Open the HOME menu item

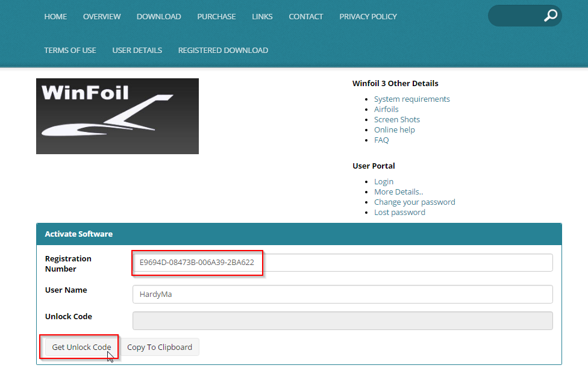(55, 16)
